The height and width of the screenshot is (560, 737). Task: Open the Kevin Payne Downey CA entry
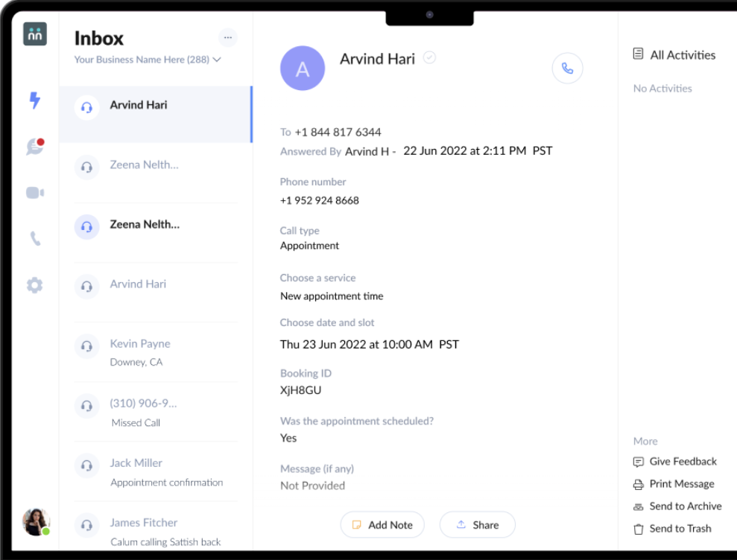pyautogui.click(x=142, y=351)
